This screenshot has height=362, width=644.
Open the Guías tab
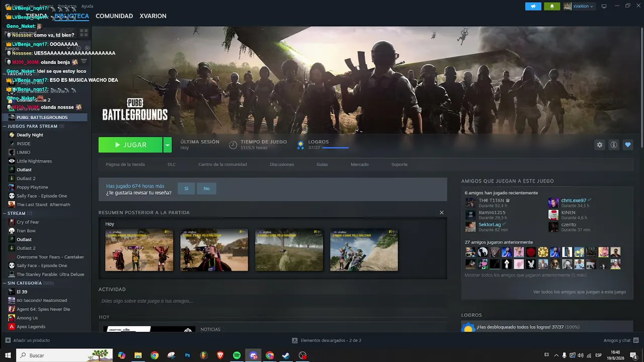coord(322,164)
